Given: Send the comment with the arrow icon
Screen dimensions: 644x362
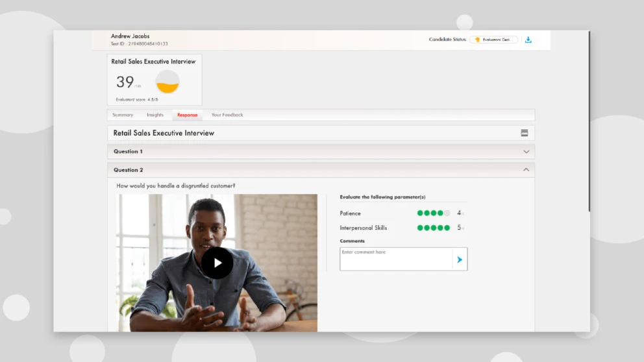Looking at the screenshot, I should pos(460,259).
